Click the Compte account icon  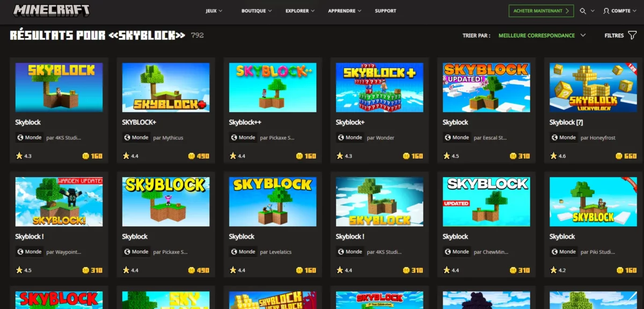(x=606, y=11)
